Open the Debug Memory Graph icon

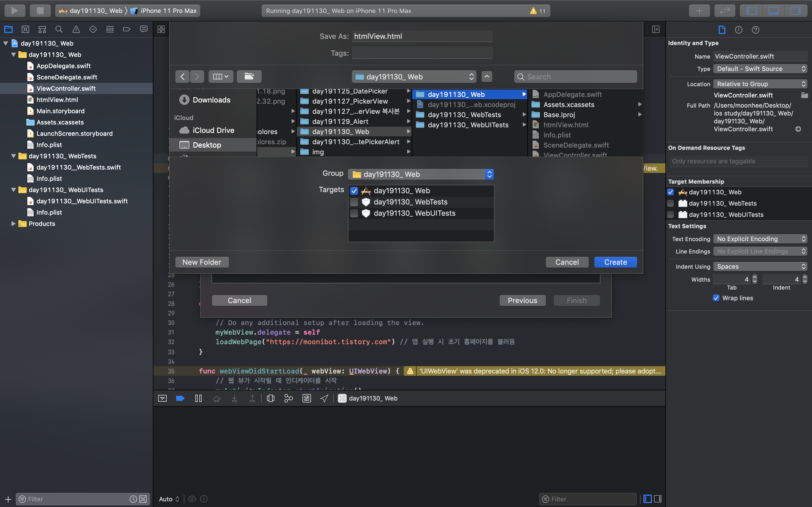[x=288, y=398]
